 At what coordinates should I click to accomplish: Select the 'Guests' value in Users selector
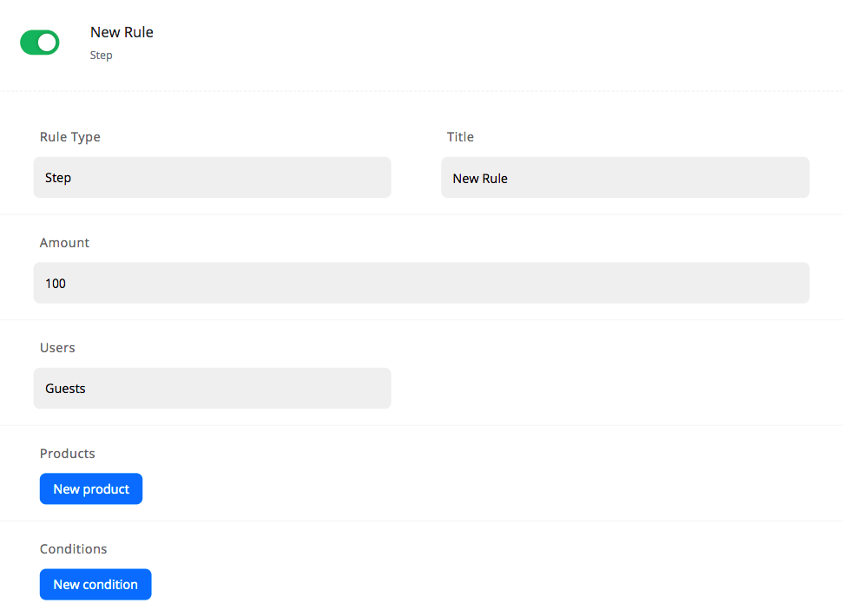65,389
